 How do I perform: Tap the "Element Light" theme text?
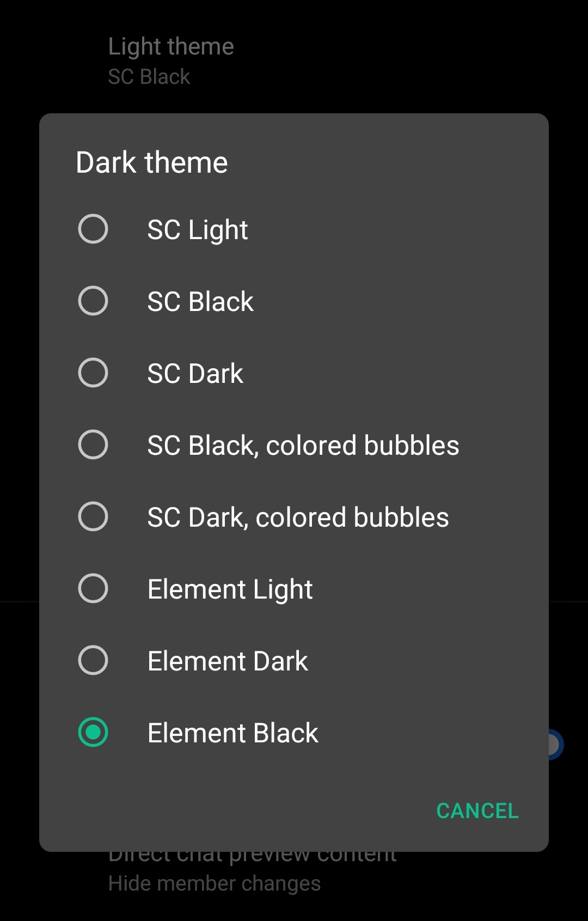[x=230, y=589]
